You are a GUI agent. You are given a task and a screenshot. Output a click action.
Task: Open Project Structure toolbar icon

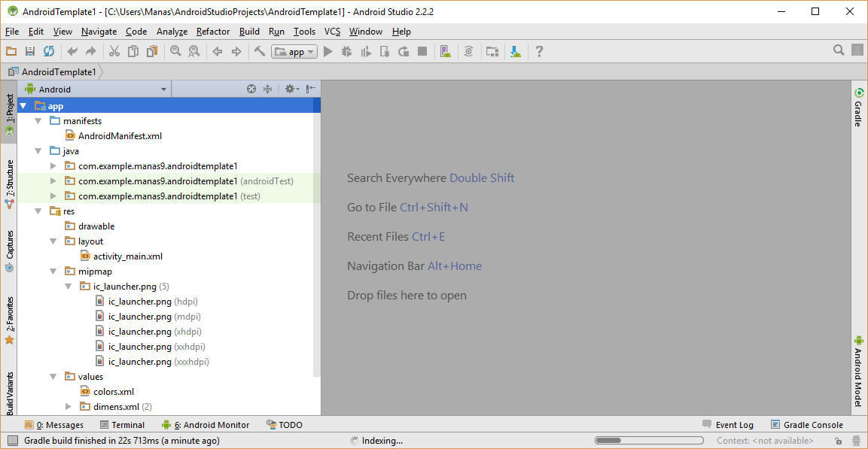click(492, 51)
